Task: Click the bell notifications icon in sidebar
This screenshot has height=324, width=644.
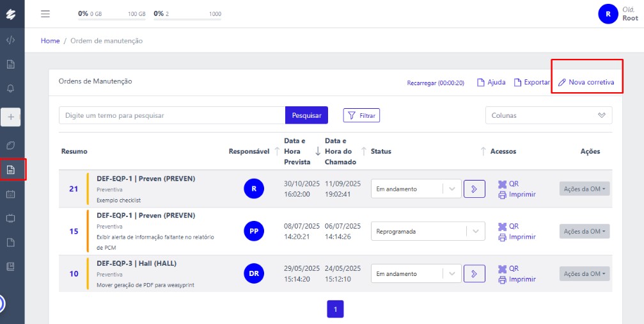Action: click(10, 88)
